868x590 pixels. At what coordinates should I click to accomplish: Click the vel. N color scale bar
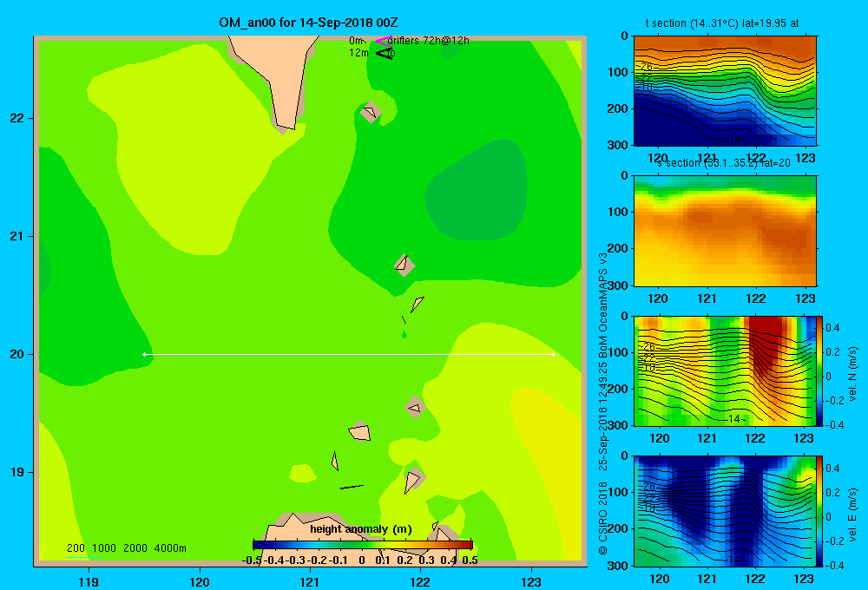[820, 370]
